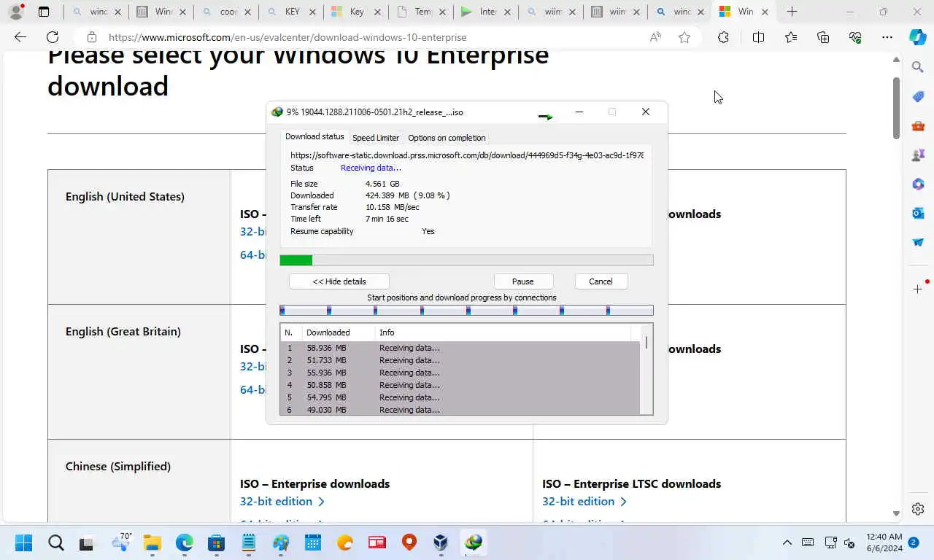Open the Tools briefcase sidebar icon
This screenshot has width=934, height=560.
(x=918, y=125)
